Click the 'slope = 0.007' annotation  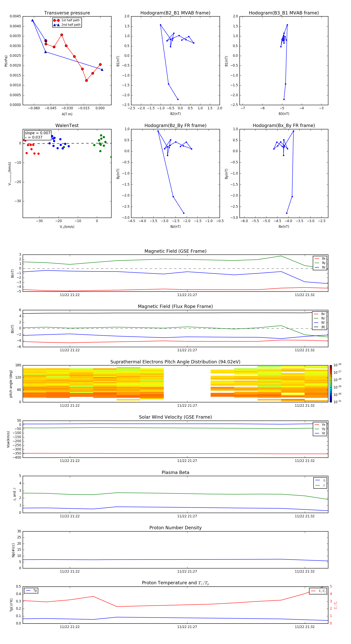coord(37,133)
